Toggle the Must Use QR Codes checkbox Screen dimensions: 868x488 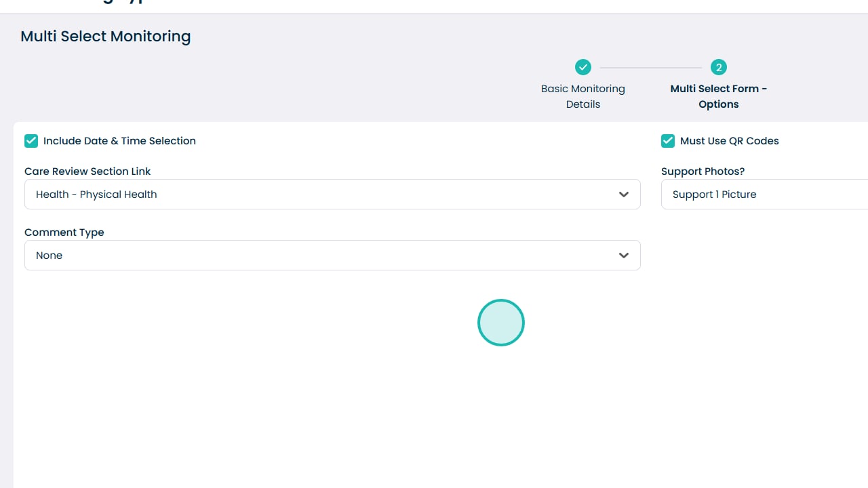[668, 141]
